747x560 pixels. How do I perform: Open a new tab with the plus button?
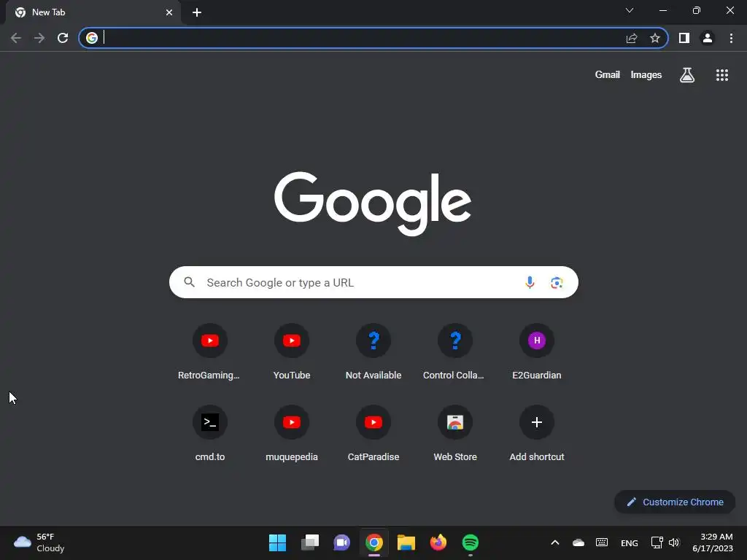pos(197,12)
